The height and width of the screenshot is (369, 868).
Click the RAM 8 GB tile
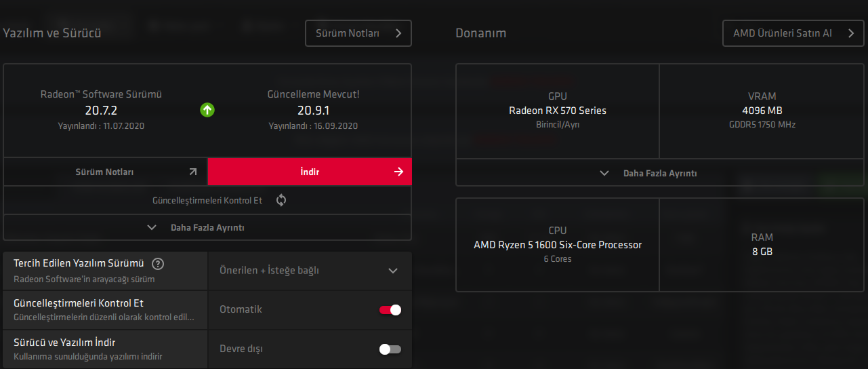point(762,245)
